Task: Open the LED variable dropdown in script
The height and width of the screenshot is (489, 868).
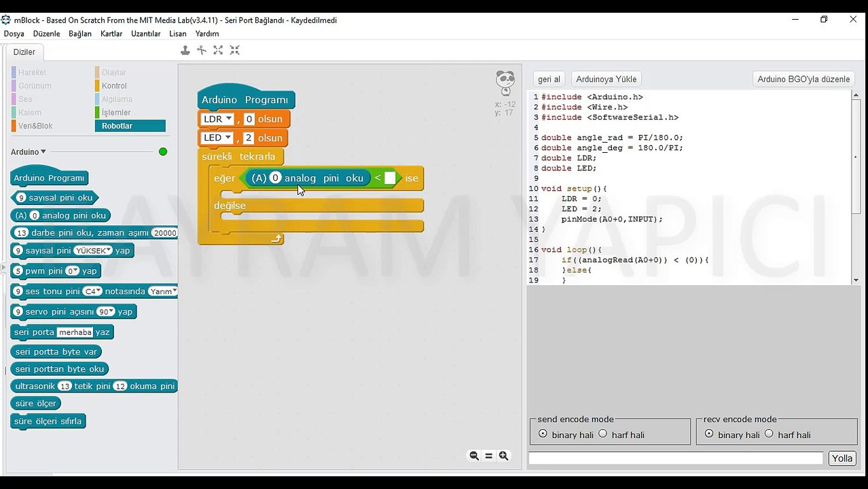Action: [x=228, y=137]
